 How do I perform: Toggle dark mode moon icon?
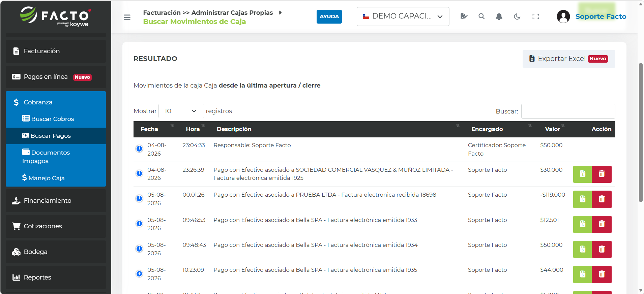coord(517,17)
